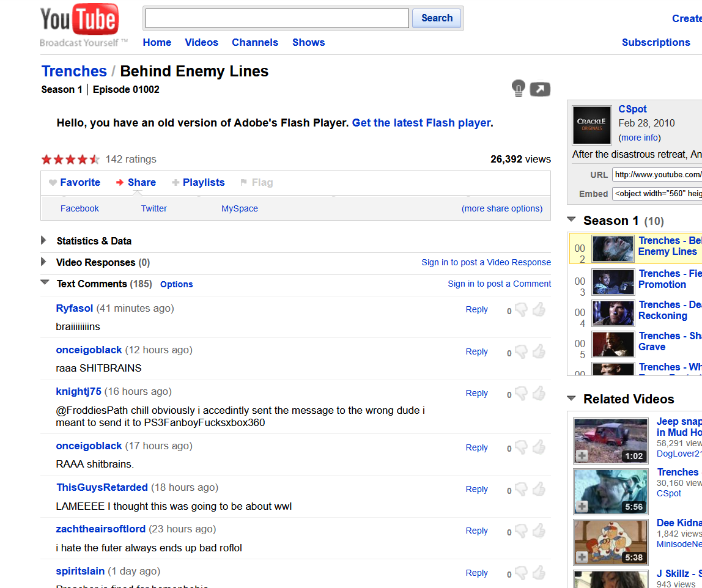Reply to knightj75's comment
Image resolution: width=702 pixels, height=588 pixels.
tap(476, 394)
